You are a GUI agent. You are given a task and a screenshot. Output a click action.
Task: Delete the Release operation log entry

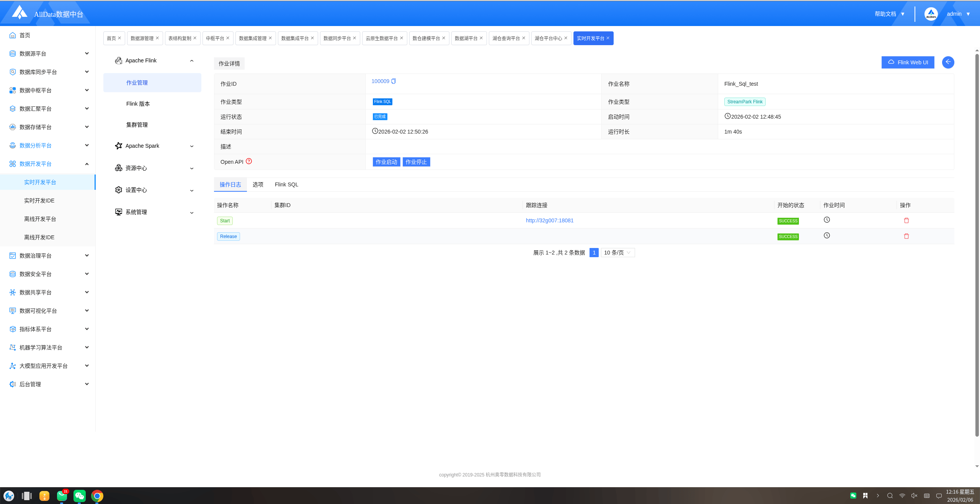[x=906, y=236]
